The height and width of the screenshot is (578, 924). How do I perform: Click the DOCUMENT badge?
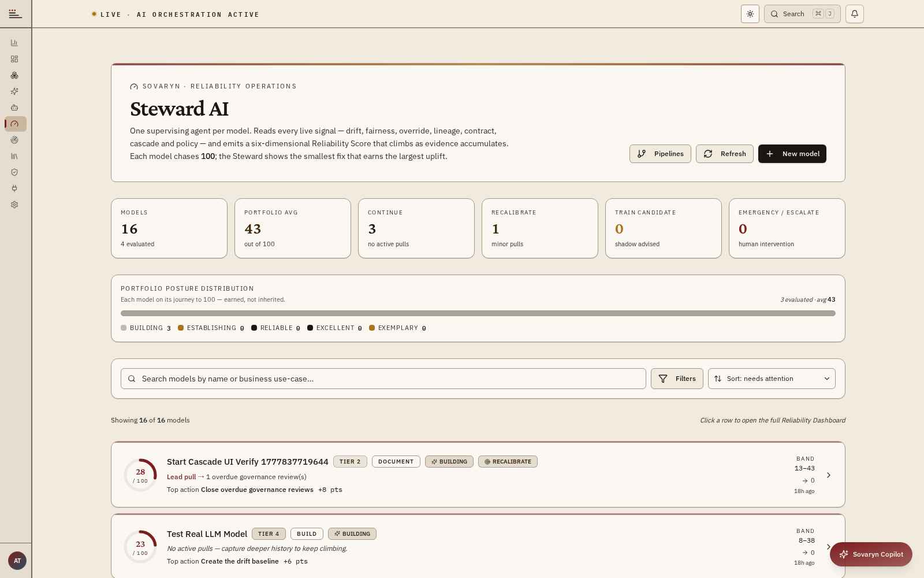pyautogui.click(x=396, y=462)
